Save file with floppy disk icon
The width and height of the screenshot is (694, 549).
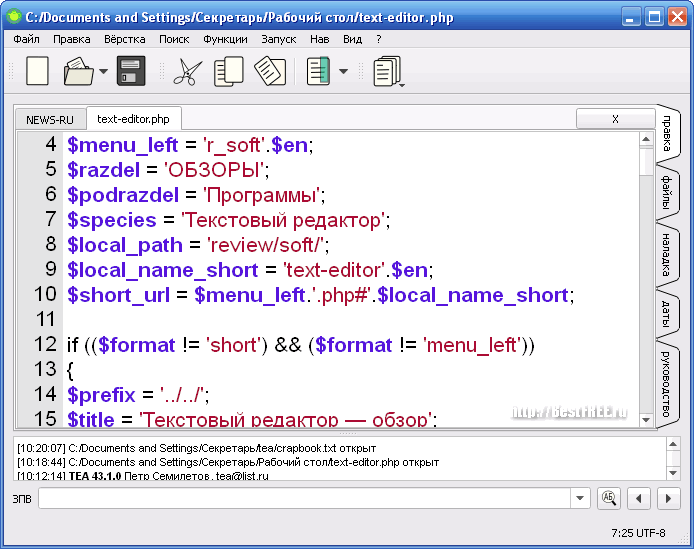point(131,71)
